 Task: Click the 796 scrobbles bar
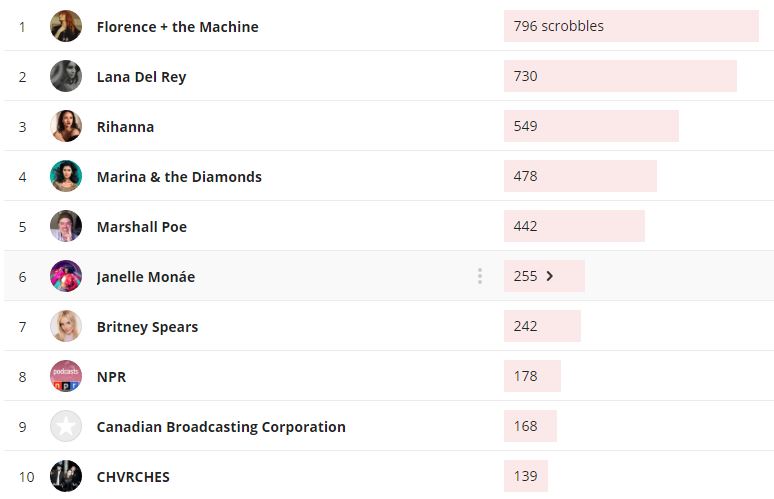click(x=630, y=26)
